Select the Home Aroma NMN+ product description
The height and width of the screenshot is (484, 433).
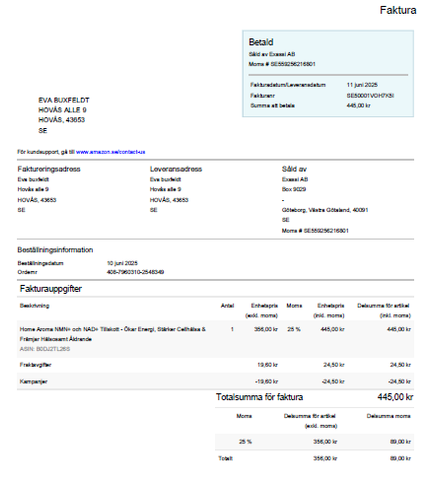point(113,334)
